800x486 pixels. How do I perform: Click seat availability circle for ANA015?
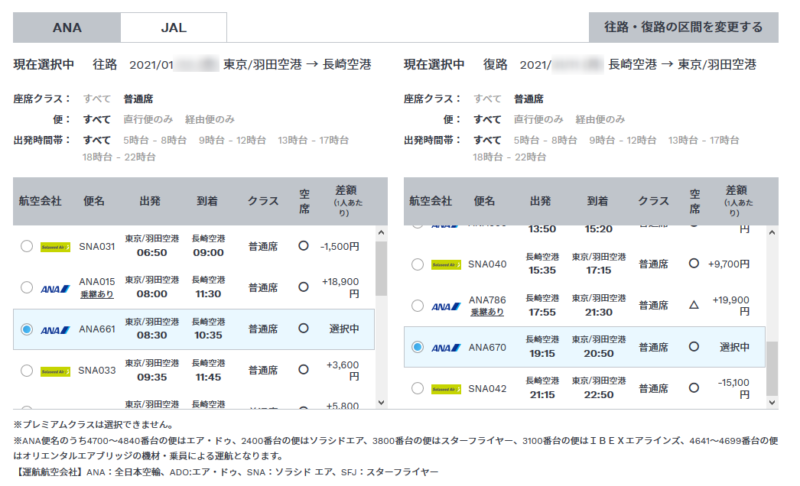coord(303,287)
